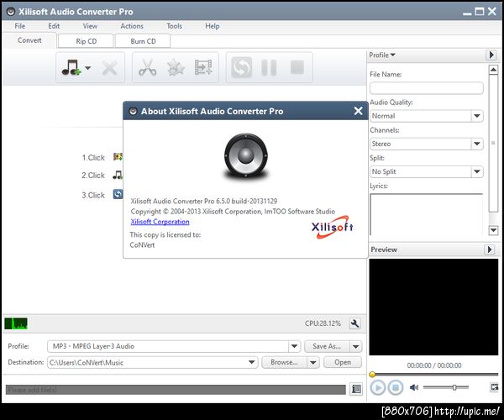Open the Add File dropdown arrow
This screenshot has height=420, width=504.
[x=87, y=68]
